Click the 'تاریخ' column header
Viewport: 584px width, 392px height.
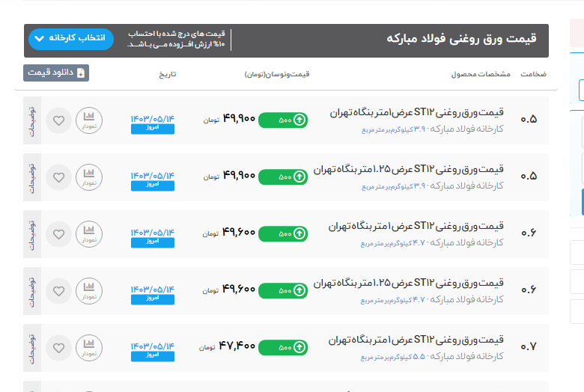167,75
